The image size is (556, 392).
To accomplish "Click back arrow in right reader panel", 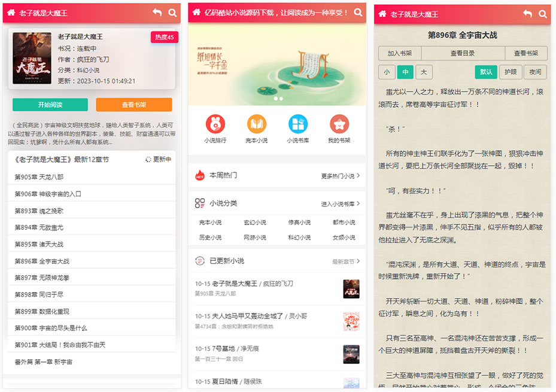I will [x=528, y=14].
